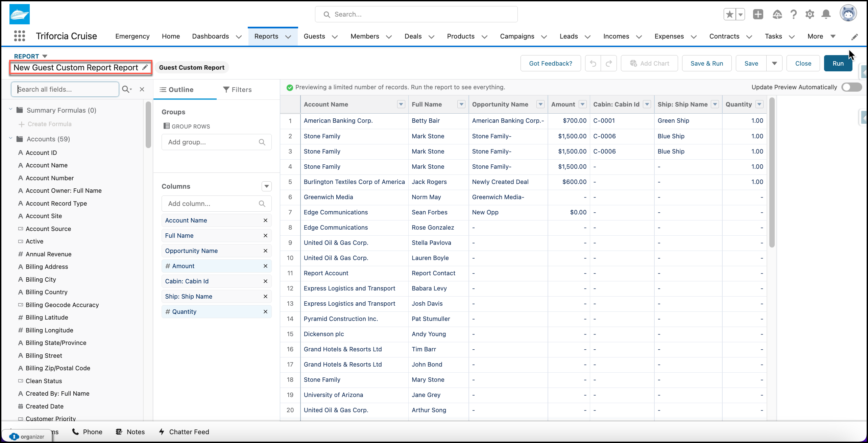The image size is (868, 443).
Task: Open the Setup gear icon
Action: point(810,14)
